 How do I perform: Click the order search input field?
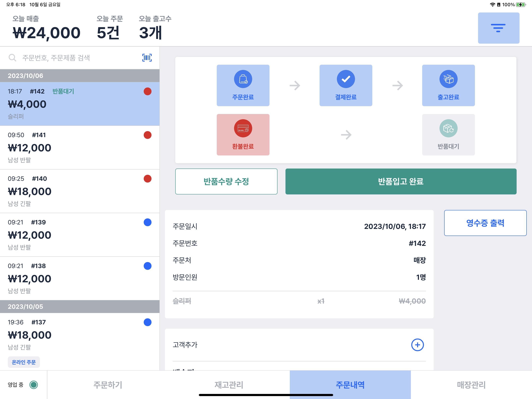[77, 58]
